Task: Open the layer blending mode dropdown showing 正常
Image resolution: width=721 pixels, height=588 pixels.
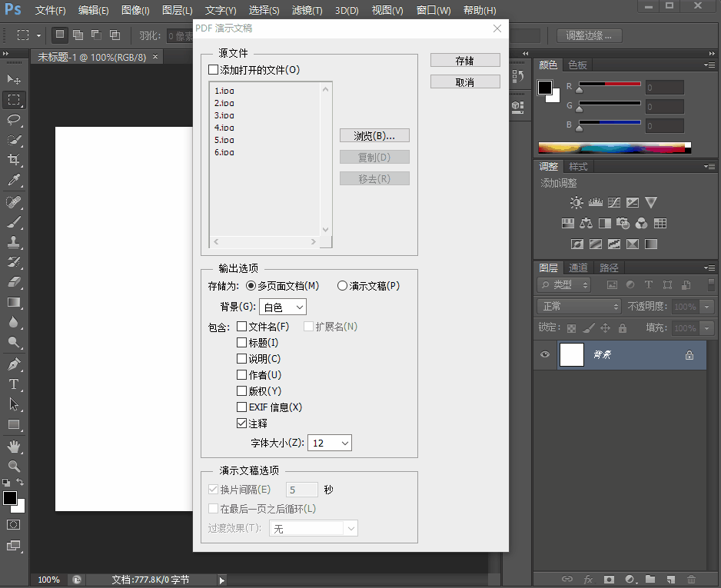Action: (578, 306)
